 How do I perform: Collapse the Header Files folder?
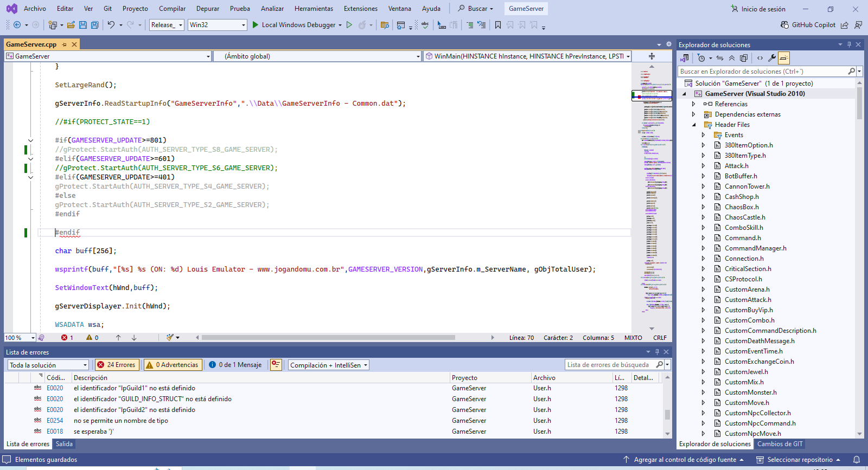693,125
